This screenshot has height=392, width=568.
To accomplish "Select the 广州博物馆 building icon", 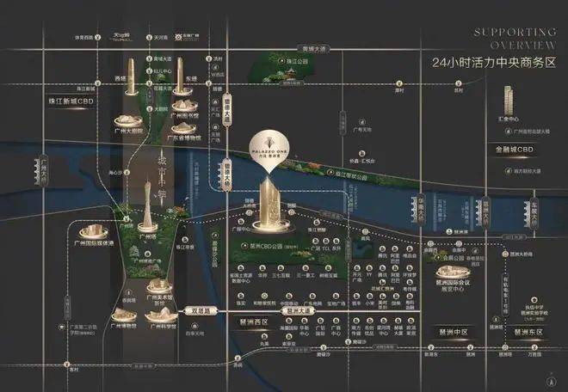I will click(x=124, y=315).
